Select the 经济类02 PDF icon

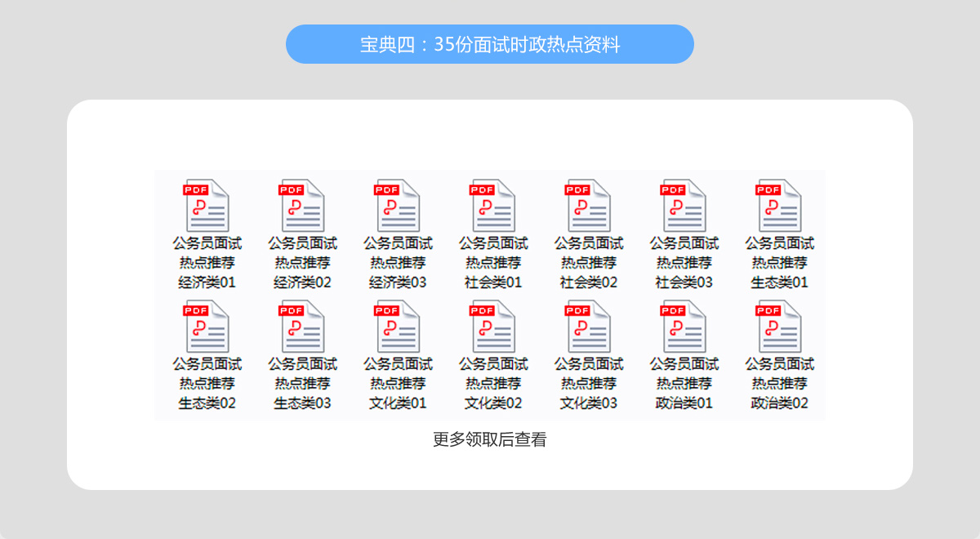pos(302,206)
